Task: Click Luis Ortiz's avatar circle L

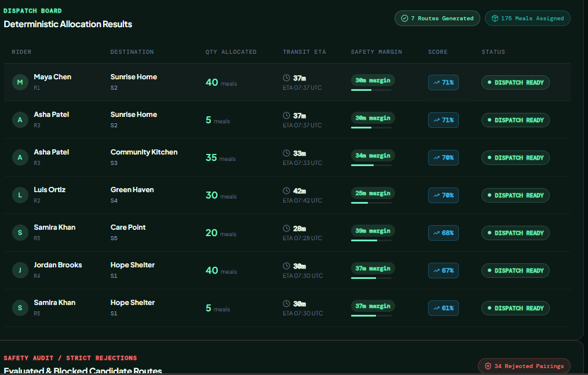Action: pos(20,195)
